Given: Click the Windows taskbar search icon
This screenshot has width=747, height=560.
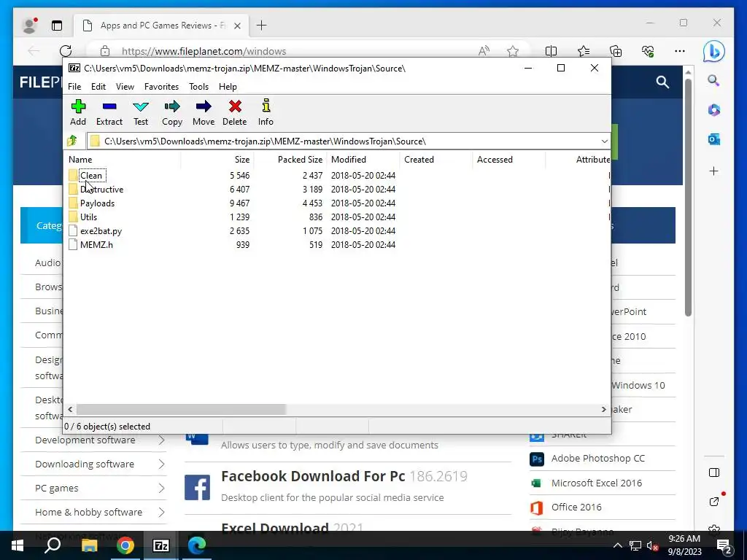Looking at the screenshot, I should (x=53, y=545).
